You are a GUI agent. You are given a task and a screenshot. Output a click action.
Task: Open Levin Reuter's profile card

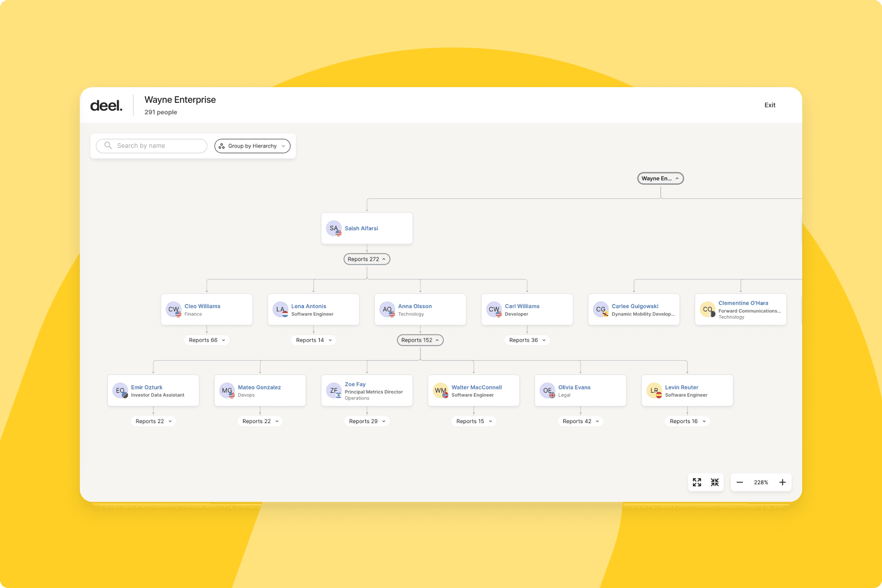point(681,387)
